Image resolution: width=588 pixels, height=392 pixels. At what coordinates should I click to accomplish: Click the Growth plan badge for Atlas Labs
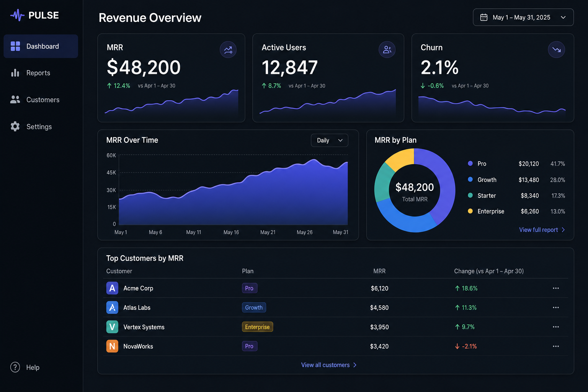(x=254, y=307)
